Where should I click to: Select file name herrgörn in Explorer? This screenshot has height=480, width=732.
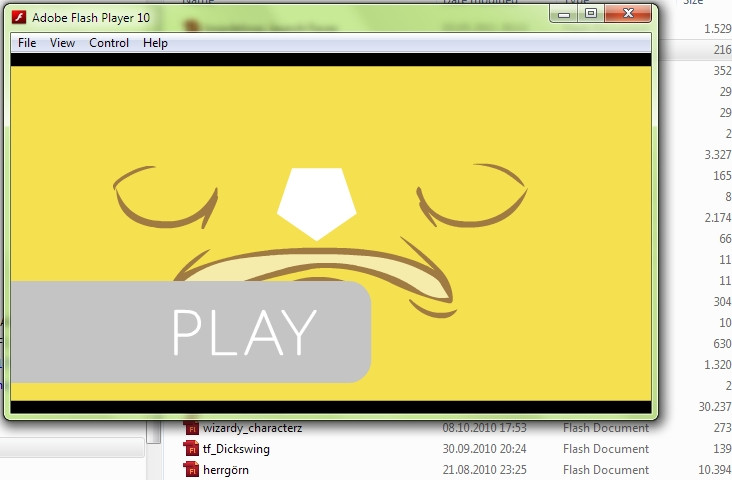click(x=225, y=470)
